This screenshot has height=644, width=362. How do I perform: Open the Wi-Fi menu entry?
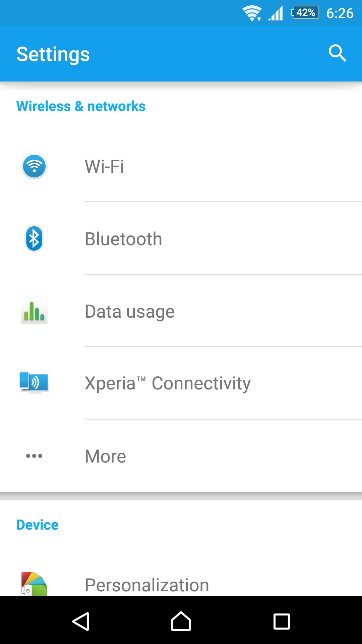coord(105,166)
